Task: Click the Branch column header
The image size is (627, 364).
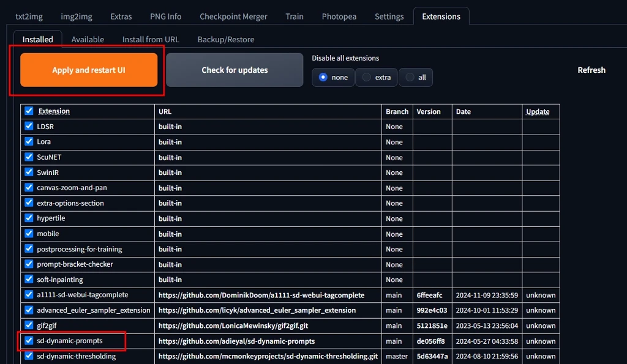Action: point(397,111)
